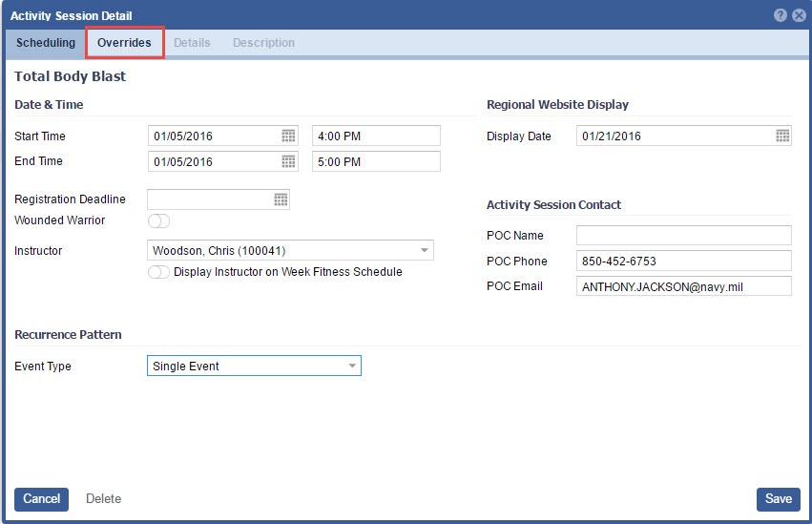Open the Description tab

point(263,43)
